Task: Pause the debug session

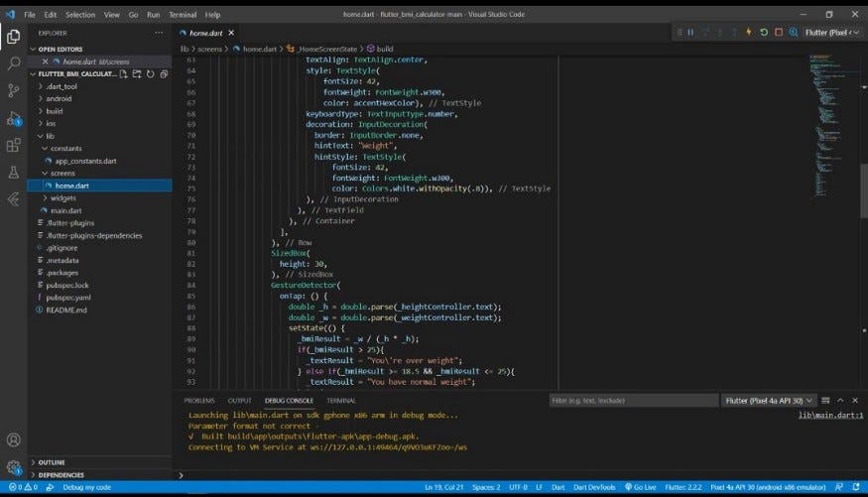Action: point(690,33)
